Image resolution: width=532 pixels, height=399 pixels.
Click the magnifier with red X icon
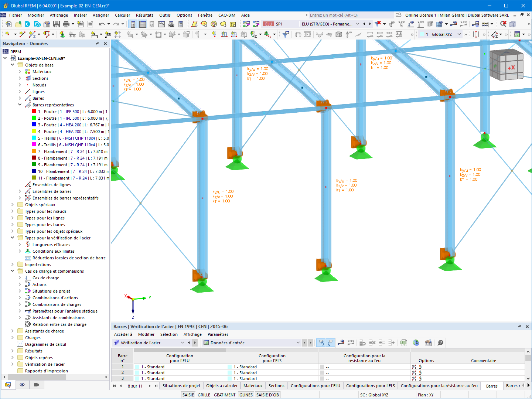[x=503, y=24]
